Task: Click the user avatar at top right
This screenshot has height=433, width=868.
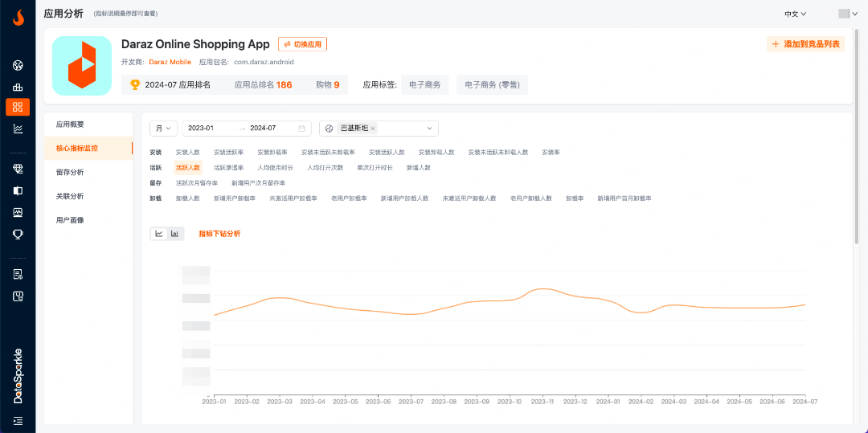Action: click(x=844, y=14)
